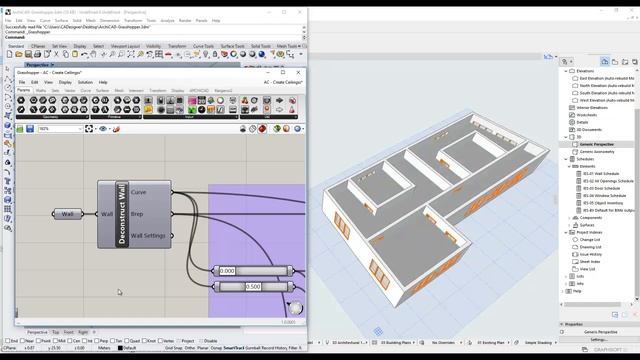640x360 pixels.
Task: Collapse Elevations tree node in navigator
Action: coord(566,71)
